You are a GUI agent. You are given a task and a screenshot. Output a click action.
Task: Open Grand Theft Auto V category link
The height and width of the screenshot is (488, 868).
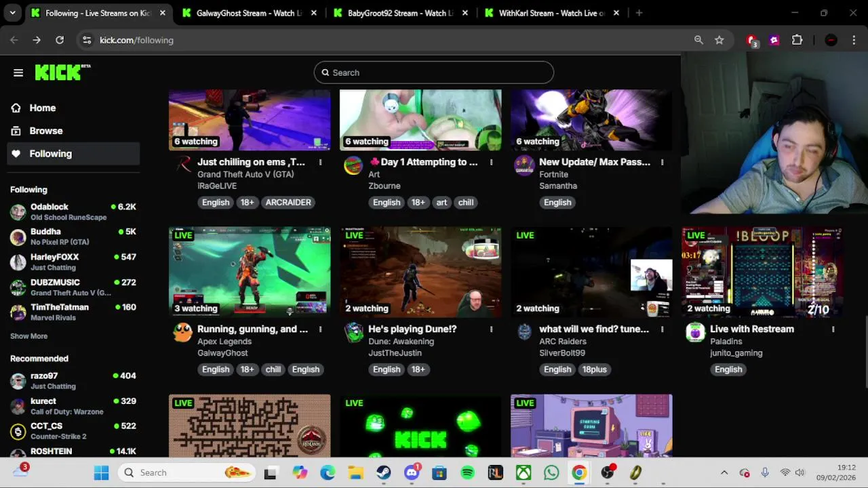click(x=245, y=174)
